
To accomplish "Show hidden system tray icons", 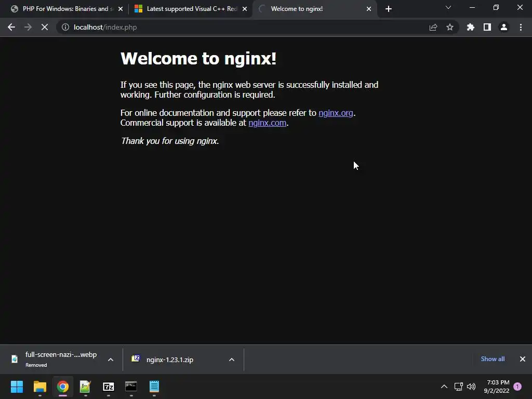I will (444, 387).
